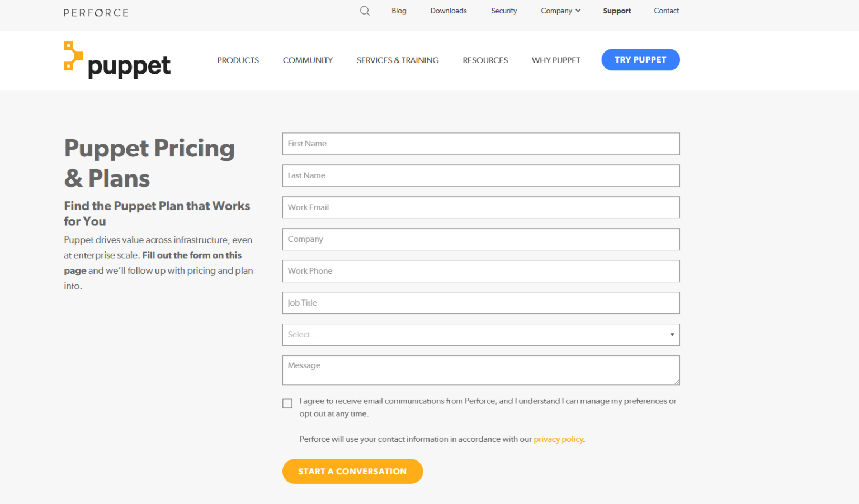859x504 pixels.
Task: Open the Security page link
Action: (x=503, y=11)
